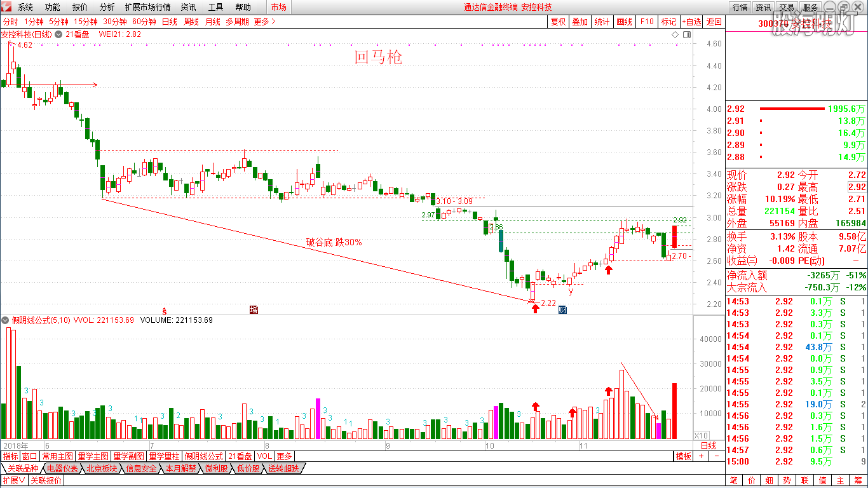Click the app logo icon in the title bar

7,7
